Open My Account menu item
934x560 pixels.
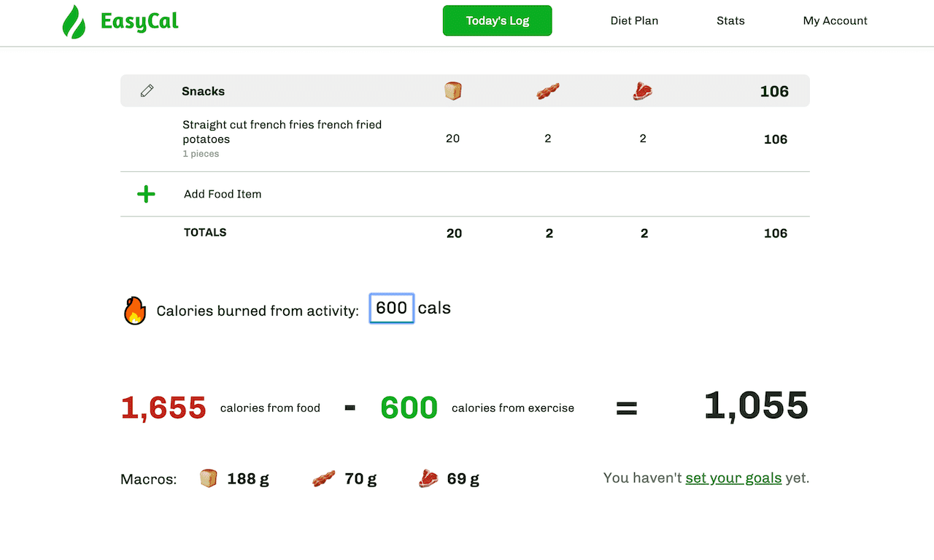(x=835, y=20)
